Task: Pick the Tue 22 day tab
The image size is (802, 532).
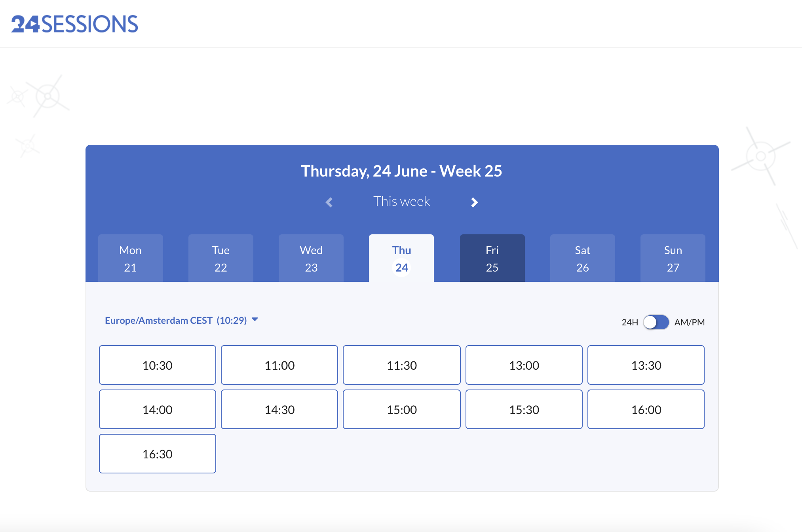Action: [x=220, y=258]
